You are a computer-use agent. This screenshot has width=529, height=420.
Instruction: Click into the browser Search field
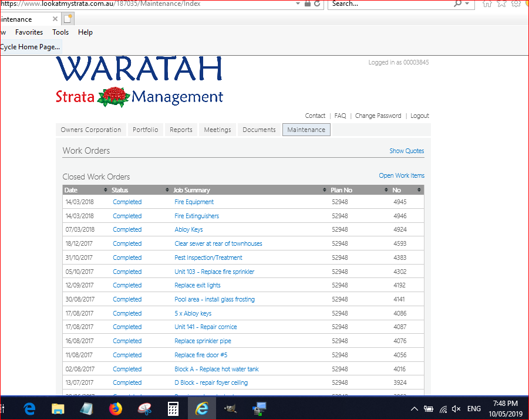coord(388,4)
